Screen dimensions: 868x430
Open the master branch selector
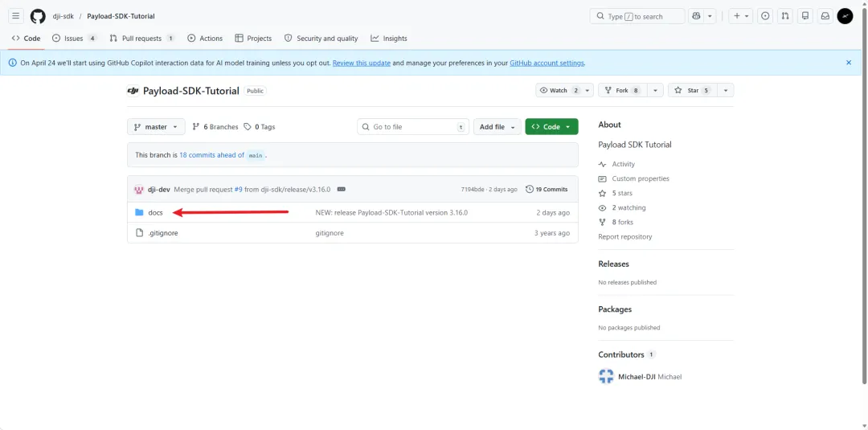pyautogui.click(x=156, y=127)
